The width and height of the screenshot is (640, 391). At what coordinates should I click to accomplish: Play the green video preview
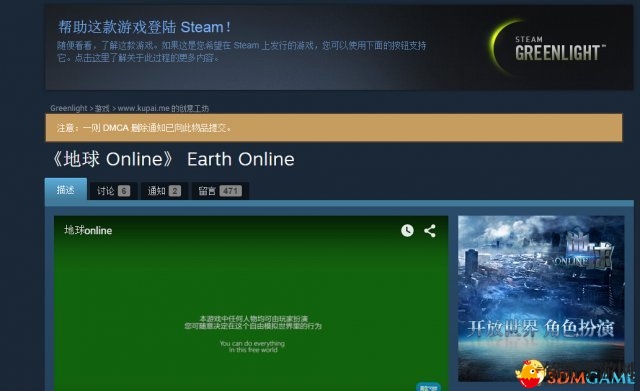point(251,303)
